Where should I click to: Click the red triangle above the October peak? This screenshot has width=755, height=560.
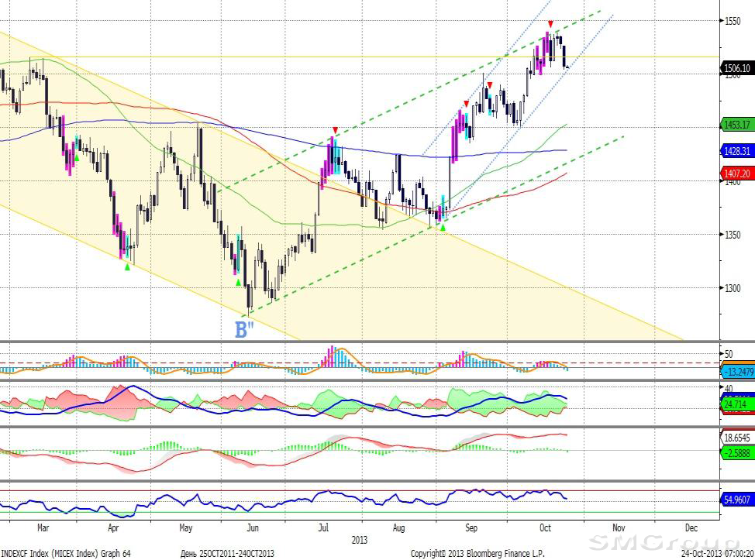[x=550, y=25]
